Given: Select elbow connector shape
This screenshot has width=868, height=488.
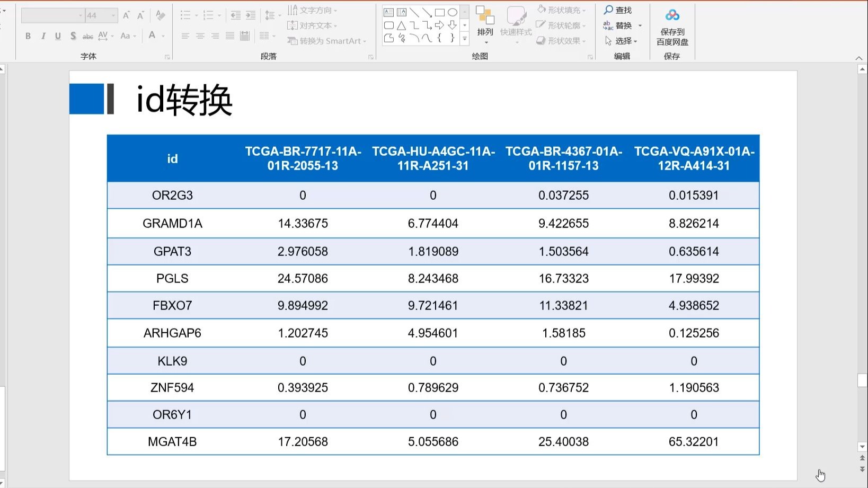Looking at the screenshot, I should pyautogui.click(x=414, y=25).
